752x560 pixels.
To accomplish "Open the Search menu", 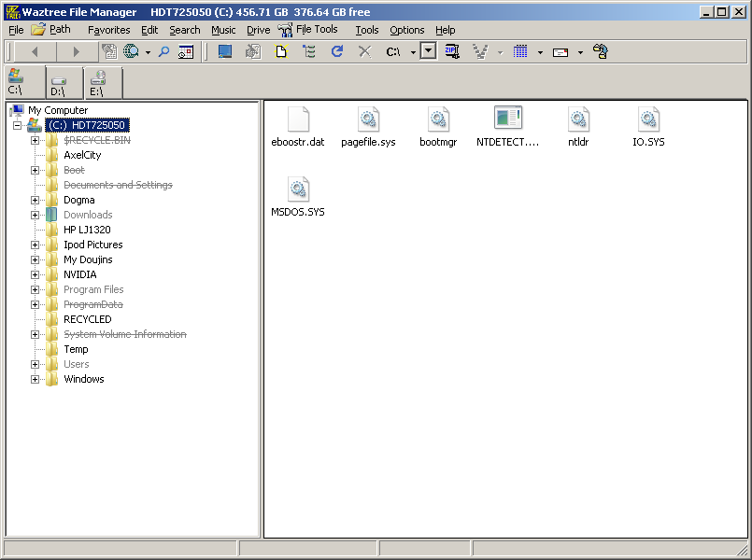I will 185,30.
